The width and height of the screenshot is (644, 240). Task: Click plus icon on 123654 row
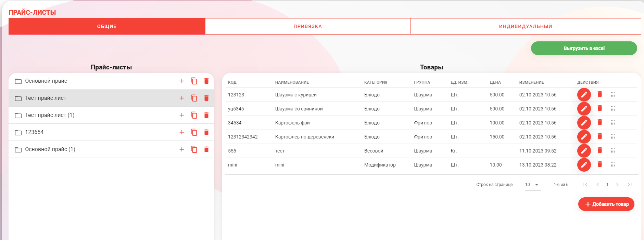click(182, 132)
